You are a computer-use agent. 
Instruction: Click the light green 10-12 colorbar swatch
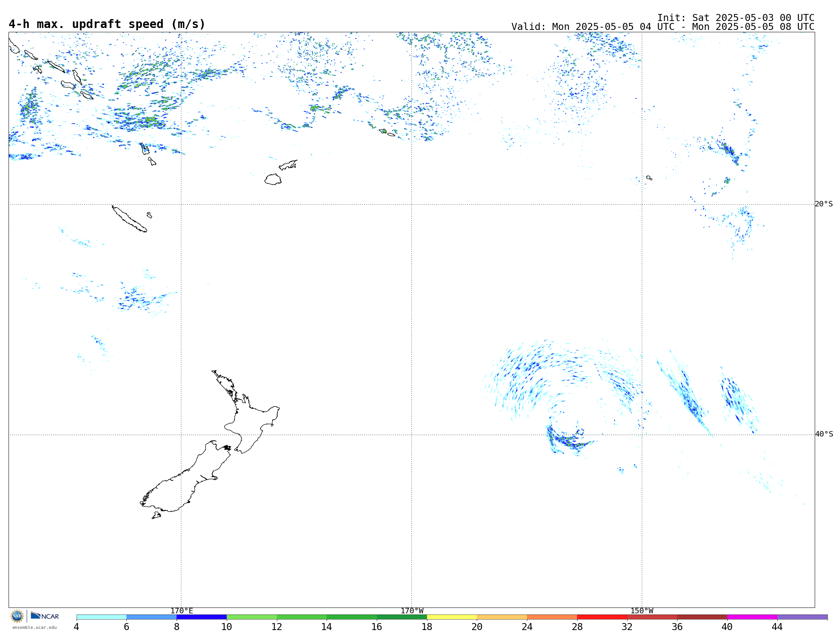pos(252,617)
